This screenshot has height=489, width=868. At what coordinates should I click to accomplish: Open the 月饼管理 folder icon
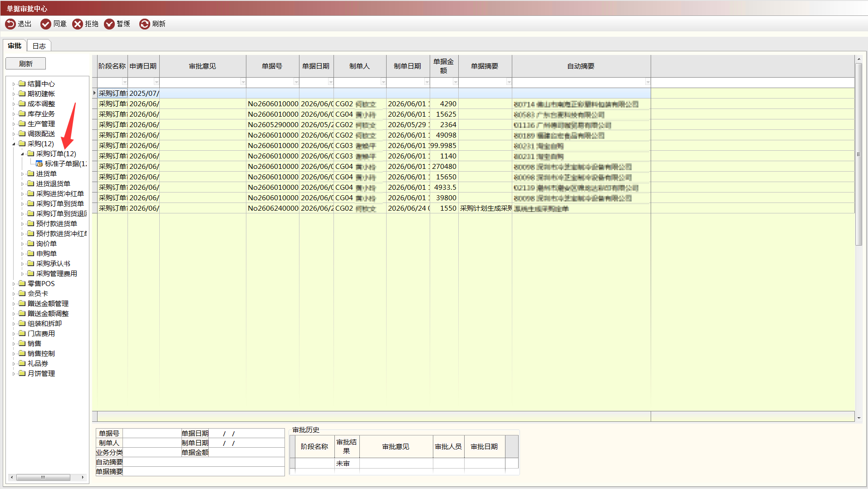pyautogui.click(x=22, y=373)
